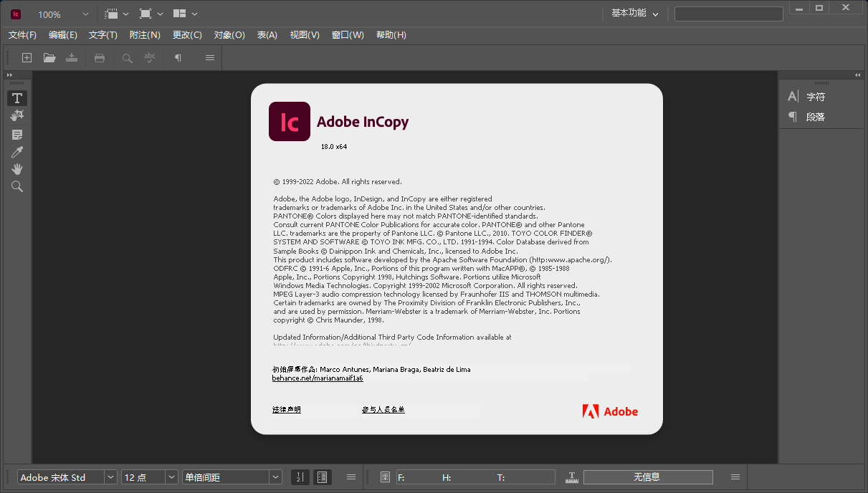Open the 视图(V) menu
This screenshot has width=868, height=493.
(x=305, y=35)
